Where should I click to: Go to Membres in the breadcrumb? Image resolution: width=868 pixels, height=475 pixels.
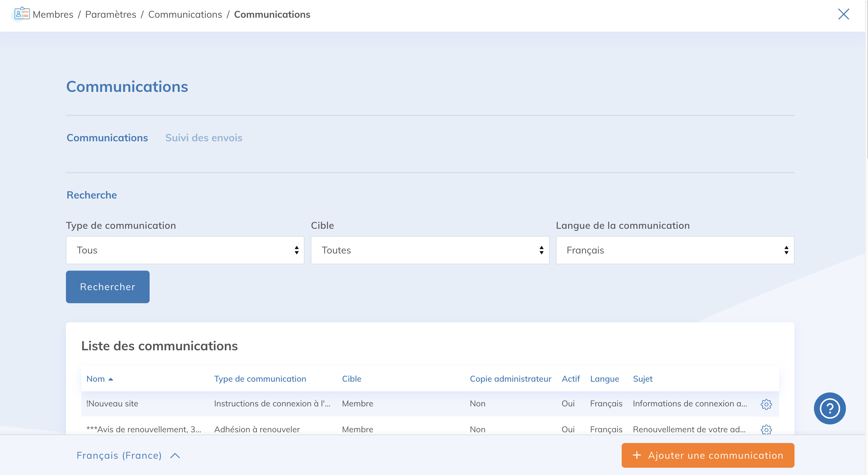tap(53, 15)
